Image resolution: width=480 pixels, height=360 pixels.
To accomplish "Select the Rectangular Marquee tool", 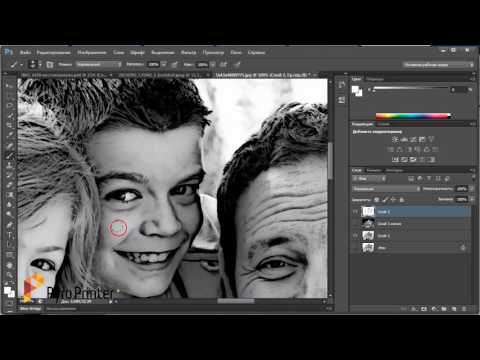I will pos(9,96).
